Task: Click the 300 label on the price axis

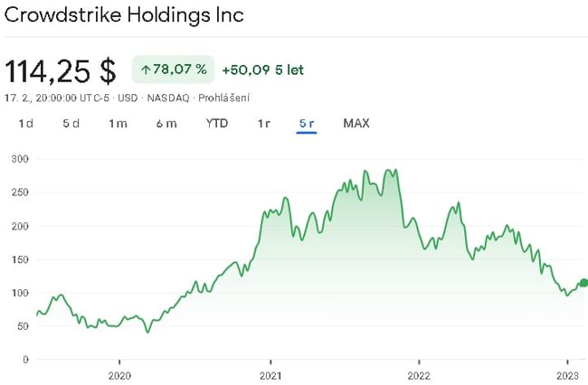Action: [16, 159]
